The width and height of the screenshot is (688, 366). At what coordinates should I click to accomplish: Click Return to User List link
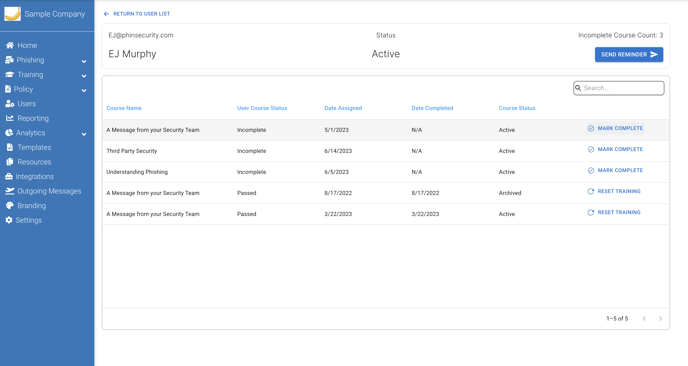(141, 14)
